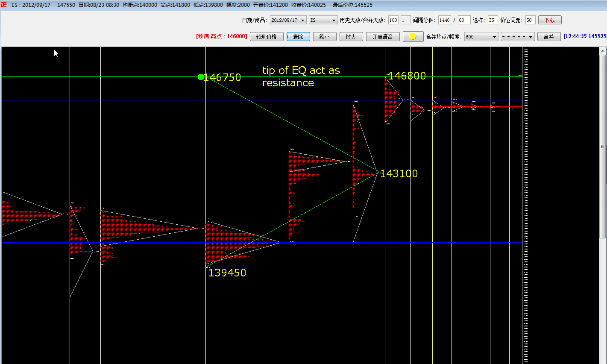Click the 开盘价:141200 status text
This screenshot has width=607, height=364.
[270, 5]
